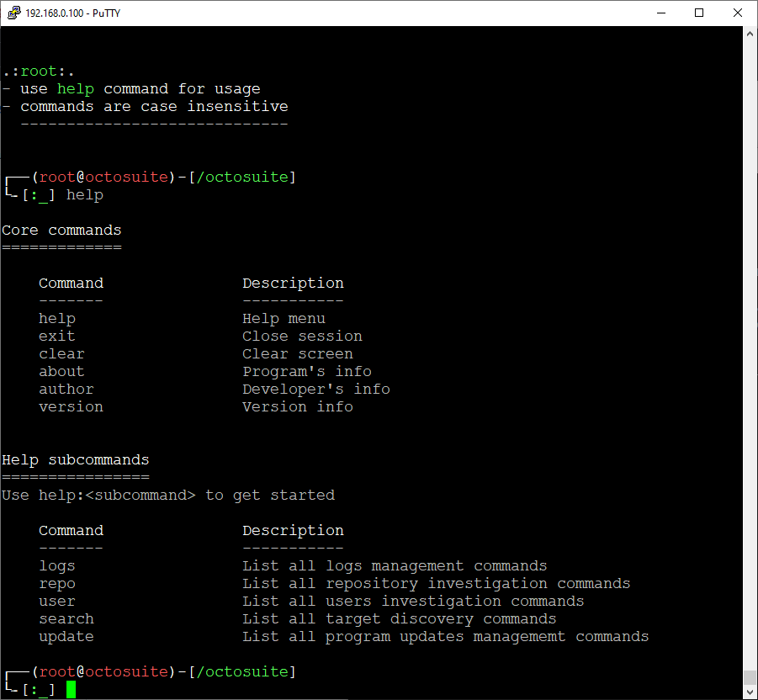
Task: Click the 'clear' core command text
Action: tap(61, 354)
